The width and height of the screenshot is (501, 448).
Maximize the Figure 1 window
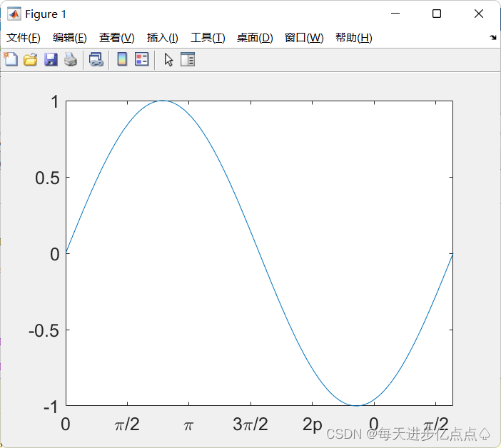coord(437,14)
